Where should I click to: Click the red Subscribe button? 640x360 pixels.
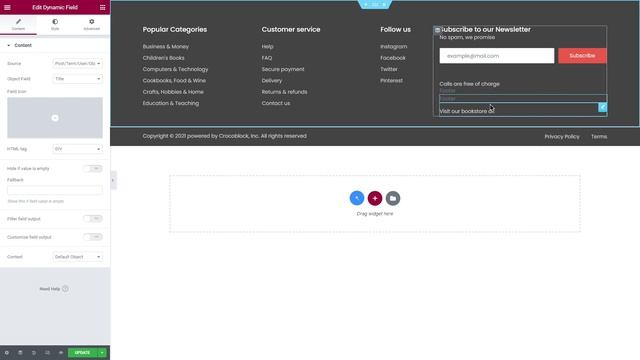(582, 56)
